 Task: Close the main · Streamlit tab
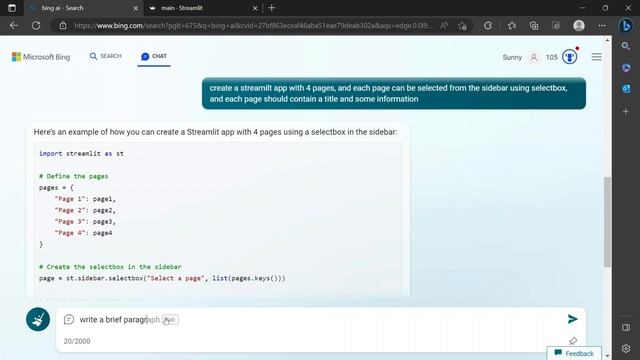[x=255, y=8]
